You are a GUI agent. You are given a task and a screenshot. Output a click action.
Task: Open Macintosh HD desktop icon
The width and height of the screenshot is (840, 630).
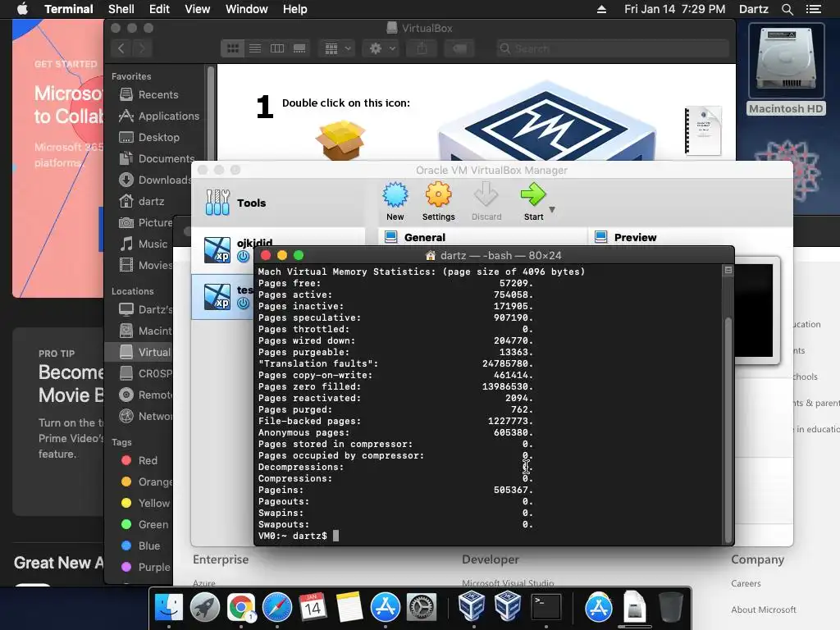click(786, 70)
